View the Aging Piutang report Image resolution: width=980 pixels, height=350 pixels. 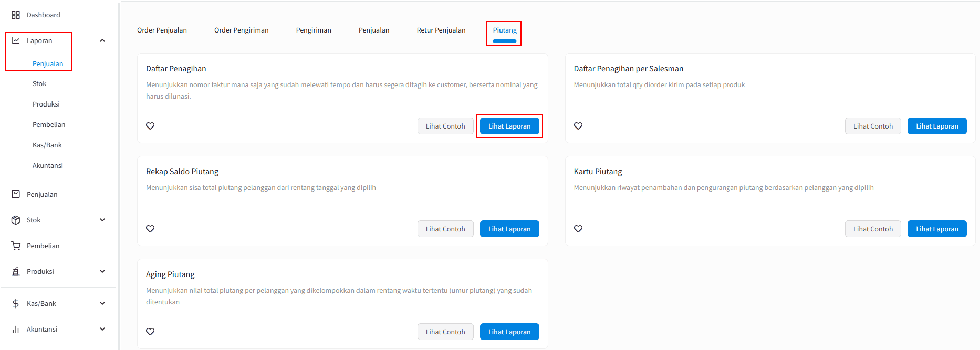tap(509, 332)
